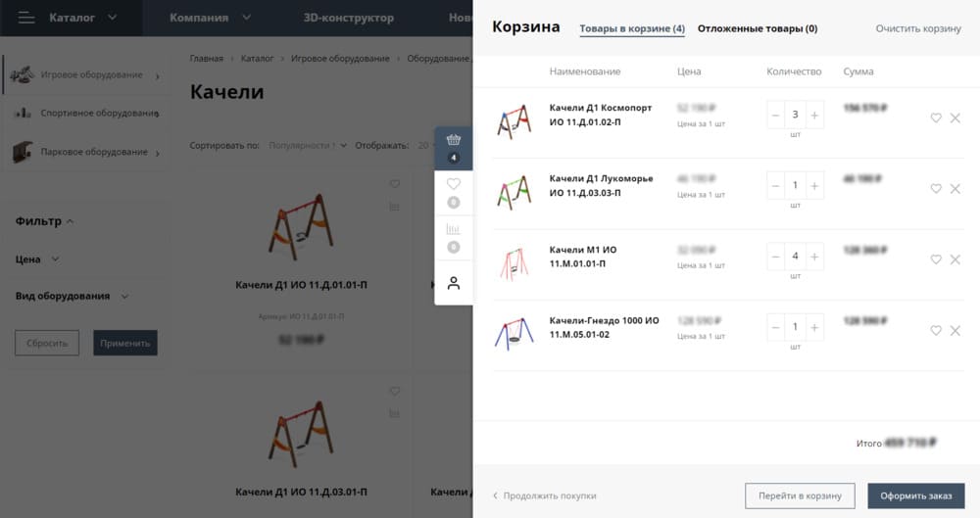Open Качели М1 ИО thumbnail in cart
Image resolution: width=980 pixels, height=518 pixels.
(514, 263)
